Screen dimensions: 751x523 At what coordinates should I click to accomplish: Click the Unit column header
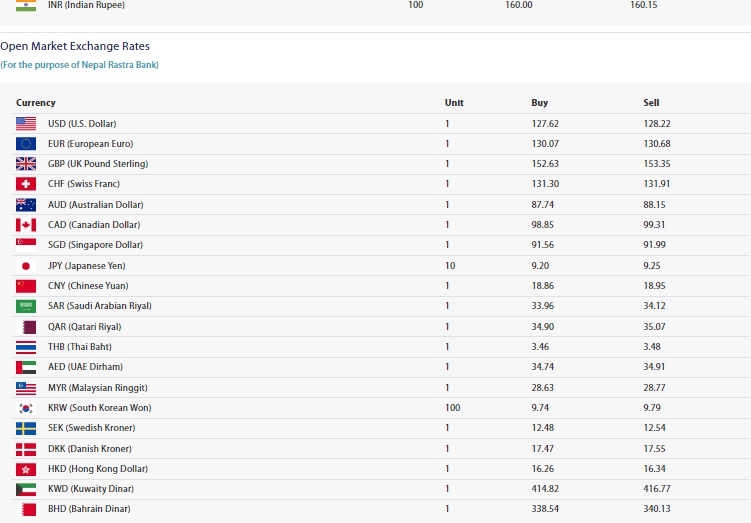pyautogui.click(x=454, y=103)
